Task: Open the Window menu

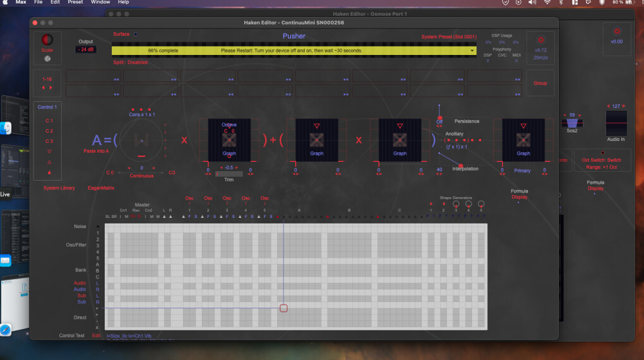Action: pos(100,2)
